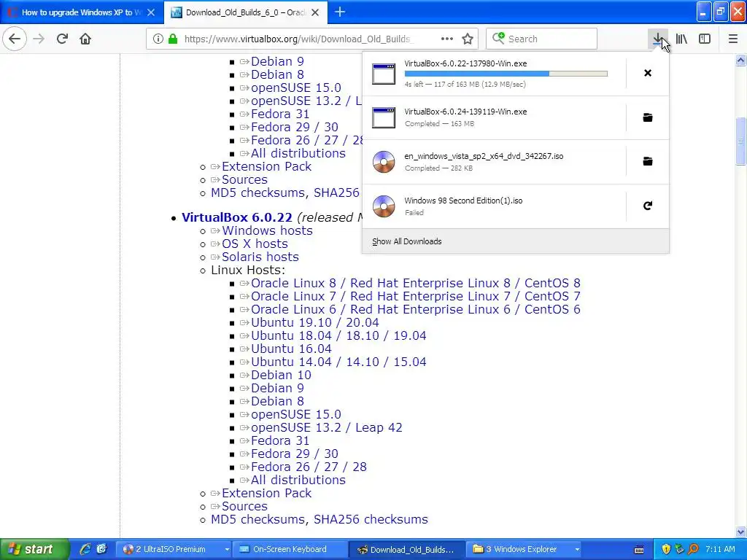Click the forward navigation arrow

(39, 39)
